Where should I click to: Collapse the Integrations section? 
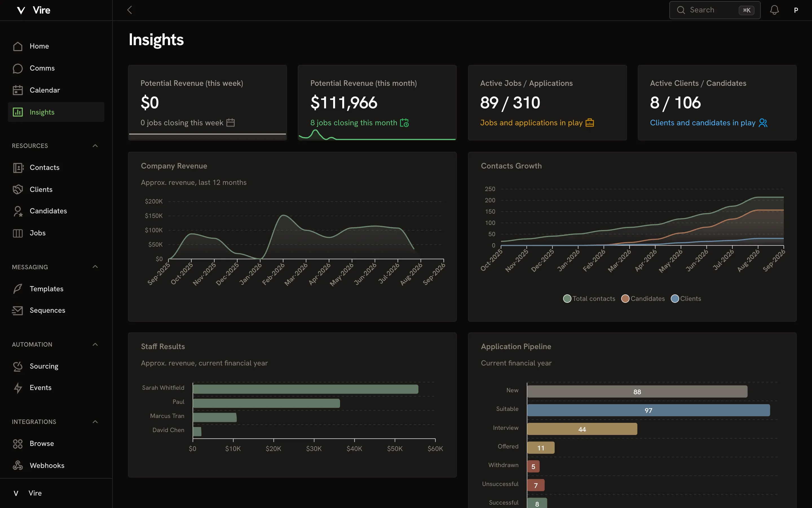click(95, 422)
